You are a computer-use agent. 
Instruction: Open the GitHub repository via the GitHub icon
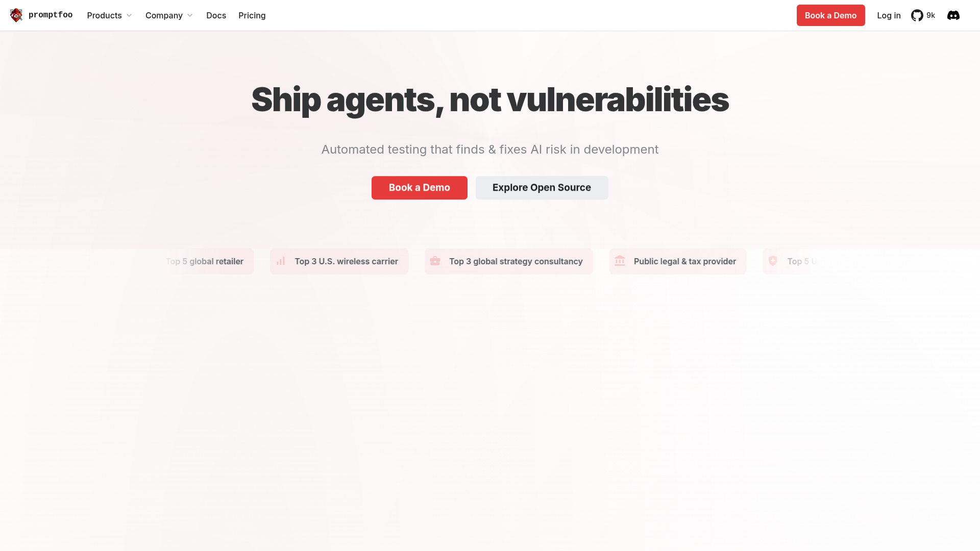(916, 15)
